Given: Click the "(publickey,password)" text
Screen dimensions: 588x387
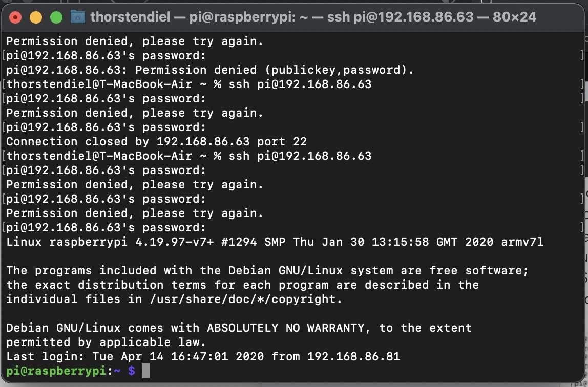Looking at the screenshot, I should click(339, 70).
